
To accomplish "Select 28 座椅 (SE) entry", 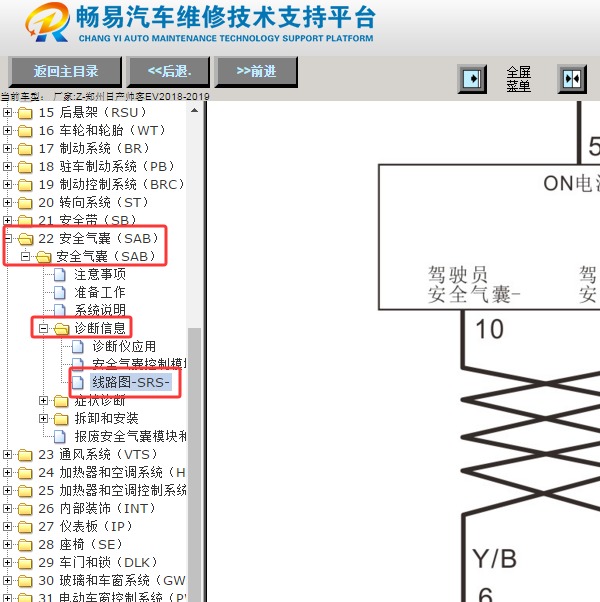I will pos(80,545).
